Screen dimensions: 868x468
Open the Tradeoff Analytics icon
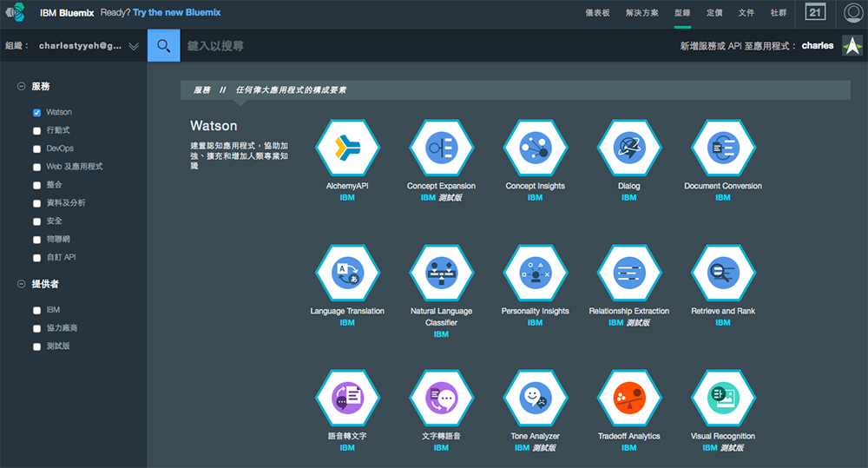(628, 398)
